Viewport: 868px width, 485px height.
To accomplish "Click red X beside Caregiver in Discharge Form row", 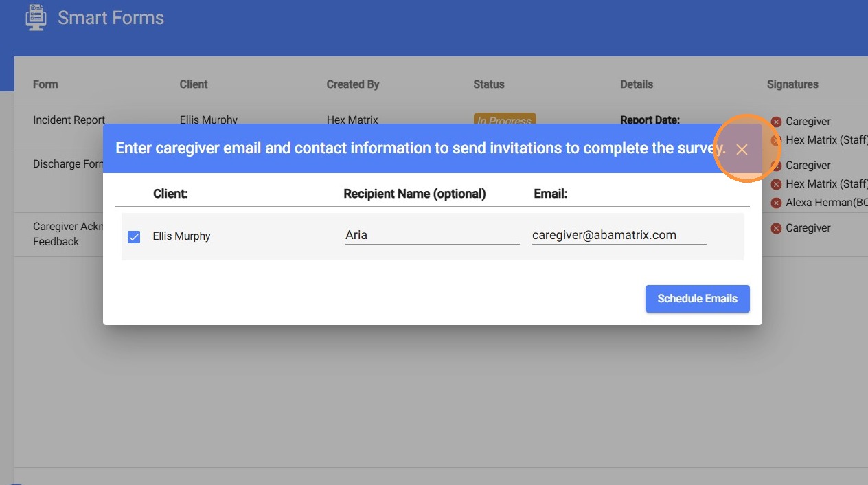I will [776, 166].
